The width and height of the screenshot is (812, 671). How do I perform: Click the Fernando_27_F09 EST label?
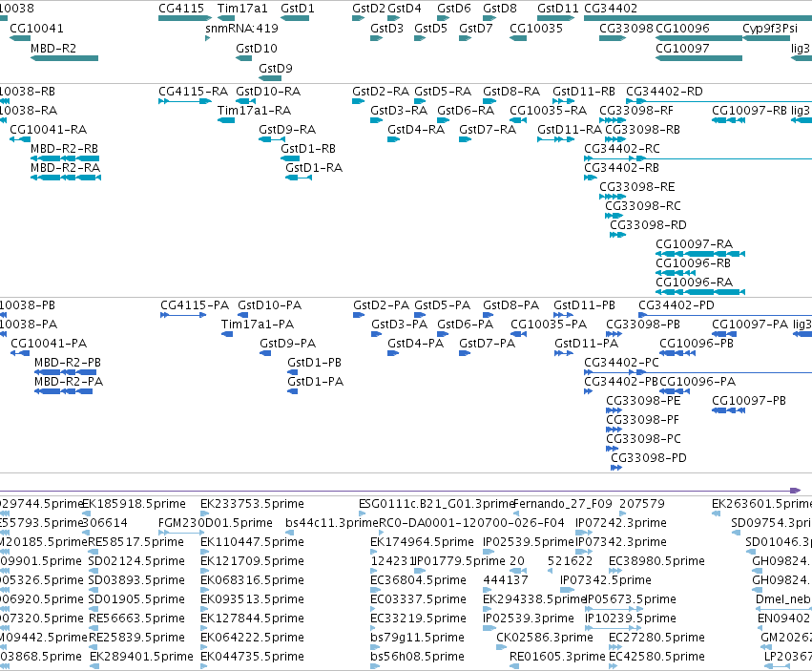pos(563,504)
